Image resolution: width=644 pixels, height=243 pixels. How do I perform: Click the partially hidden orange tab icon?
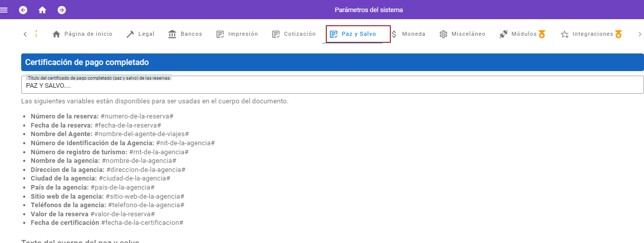pyautogui.click(x=36, y=34)
